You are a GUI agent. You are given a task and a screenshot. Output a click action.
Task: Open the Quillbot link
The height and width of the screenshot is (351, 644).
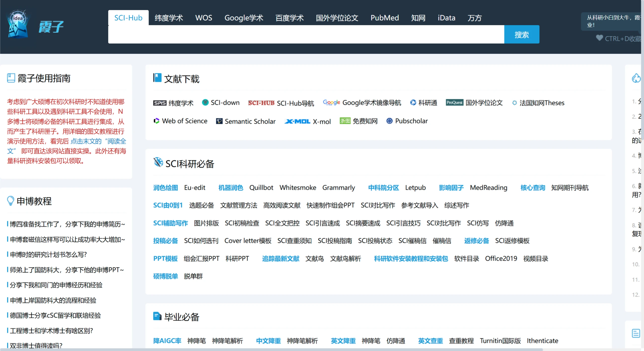[261, 188]
